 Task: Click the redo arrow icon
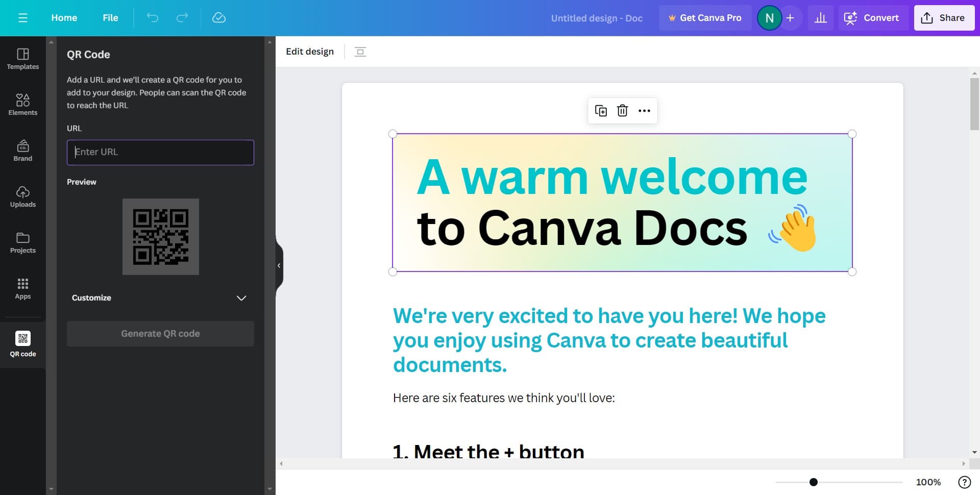tap(182, 18)
